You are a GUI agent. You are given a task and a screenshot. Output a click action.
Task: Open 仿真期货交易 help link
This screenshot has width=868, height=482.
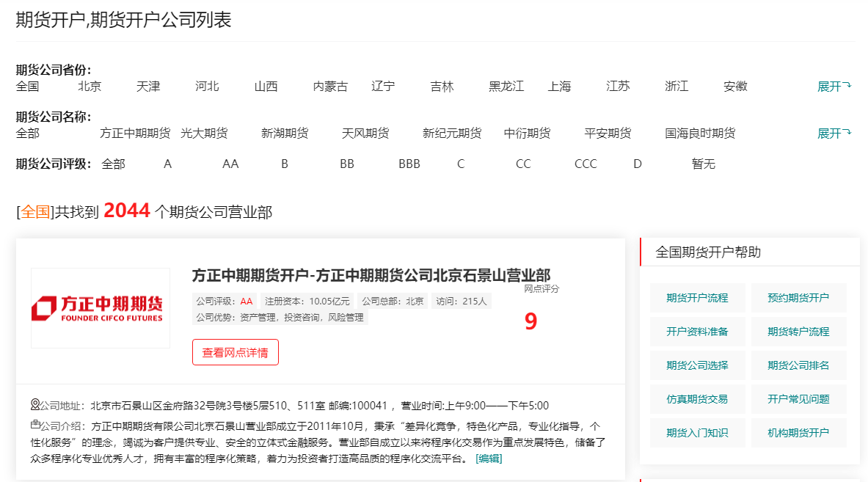tap(698, 400)
